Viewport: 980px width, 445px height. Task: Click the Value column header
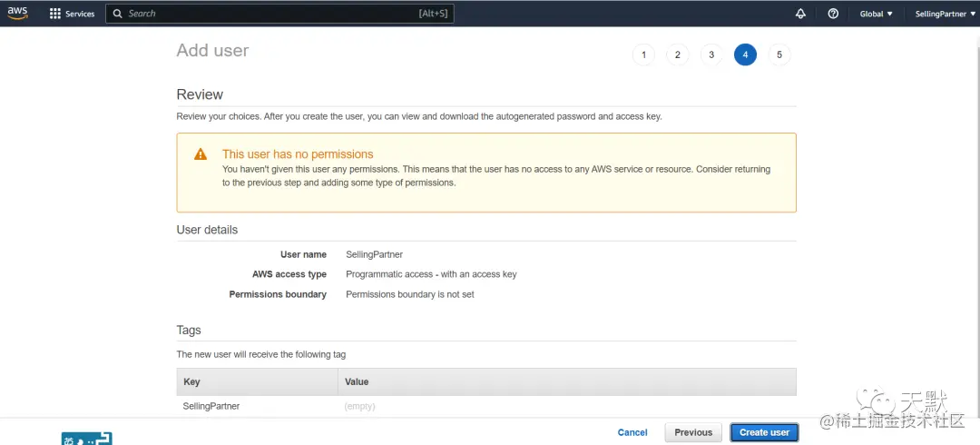pos(567,381)
